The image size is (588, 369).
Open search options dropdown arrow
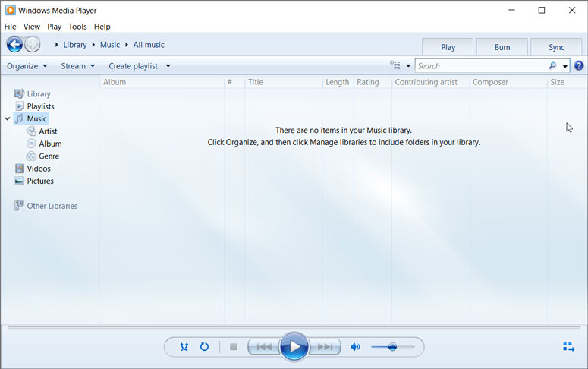[564, 66]
